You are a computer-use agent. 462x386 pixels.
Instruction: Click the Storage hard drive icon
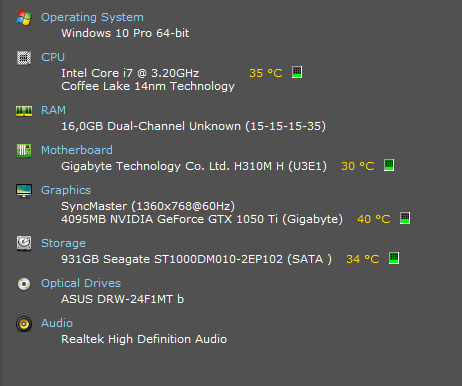[24, 243]
